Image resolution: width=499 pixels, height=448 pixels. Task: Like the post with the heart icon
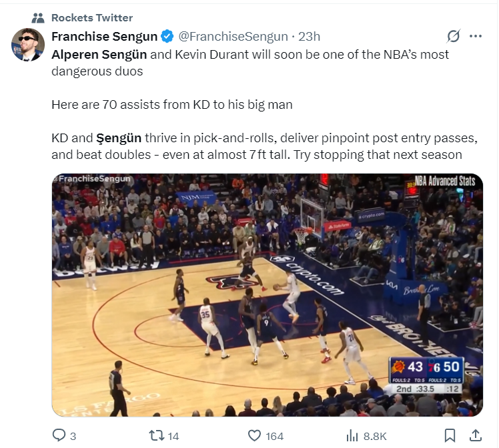pos(254,436)
